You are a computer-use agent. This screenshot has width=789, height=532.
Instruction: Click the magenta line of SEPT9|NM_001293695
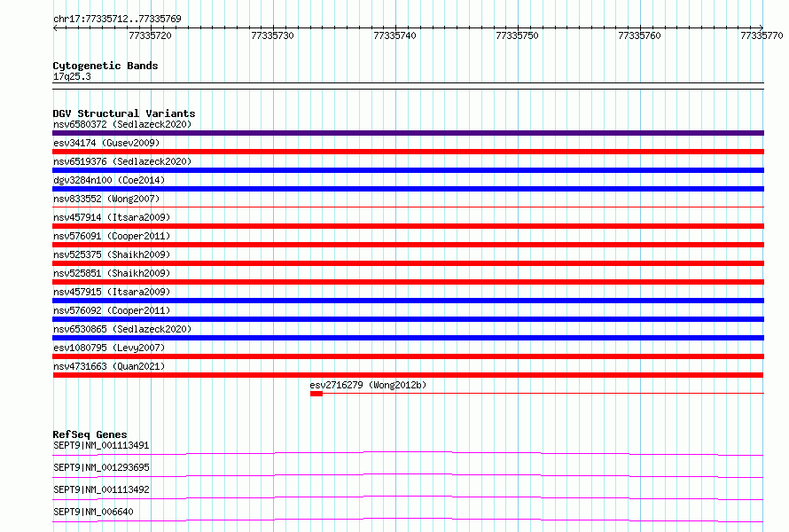tap(408, 475)
